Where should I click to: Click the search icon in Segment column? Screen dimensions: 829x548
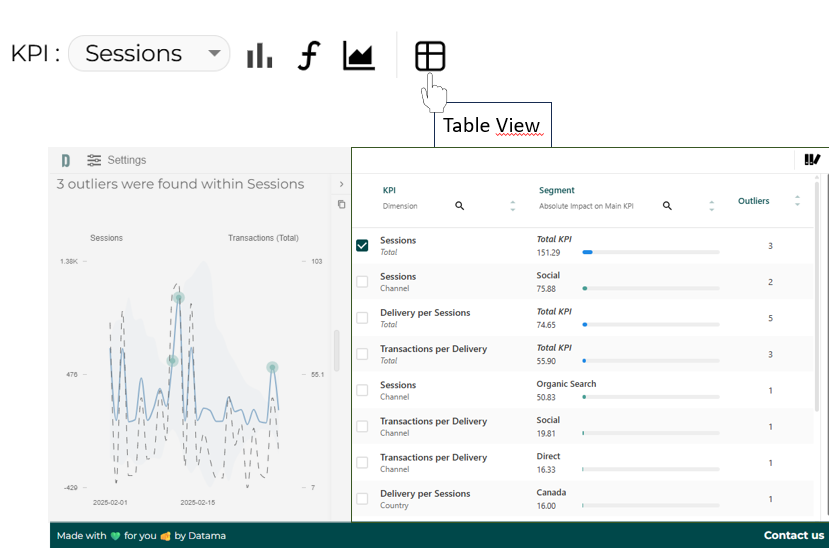(x=667, y=206)
